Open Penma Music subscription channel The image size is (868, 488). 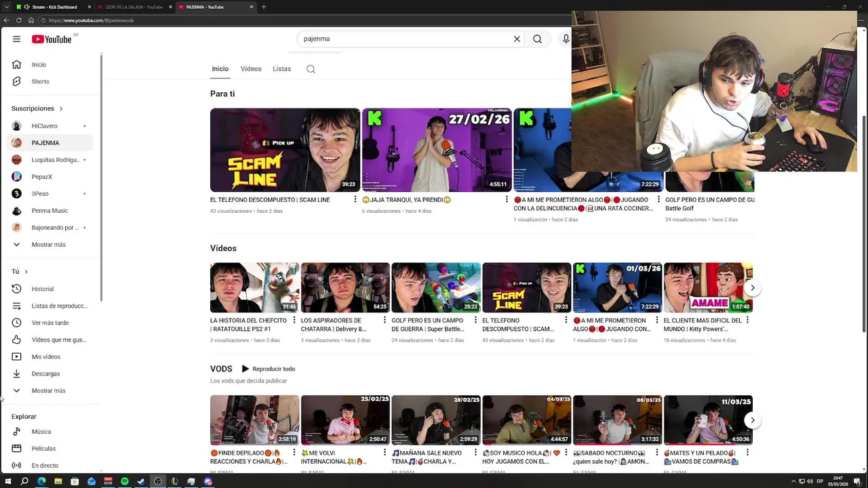click(48, 211)
